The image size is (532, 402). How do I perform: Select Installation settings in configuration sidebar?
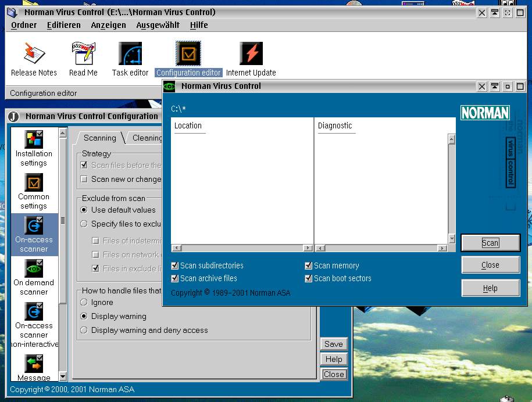34,149
